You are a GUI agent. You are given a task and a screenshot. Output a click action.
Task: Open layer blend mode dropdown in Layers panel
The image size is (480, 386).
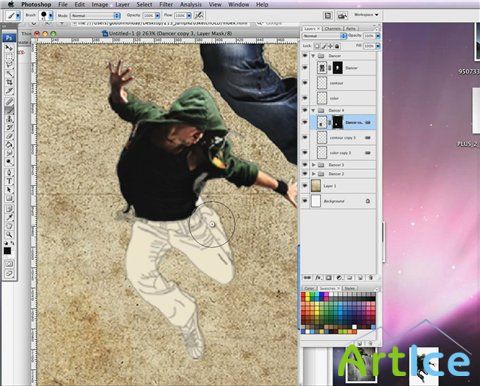tap(324, 36)
